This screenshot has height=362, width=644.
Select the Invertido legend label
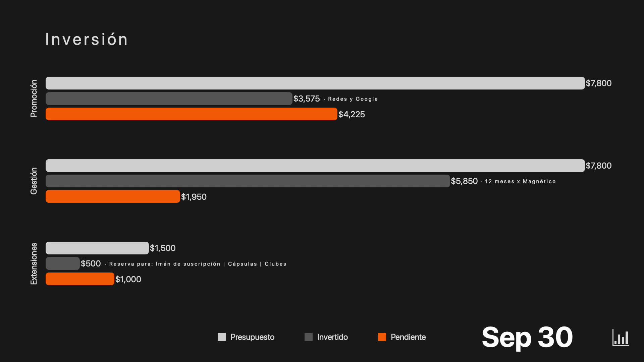tap(332, 337)
